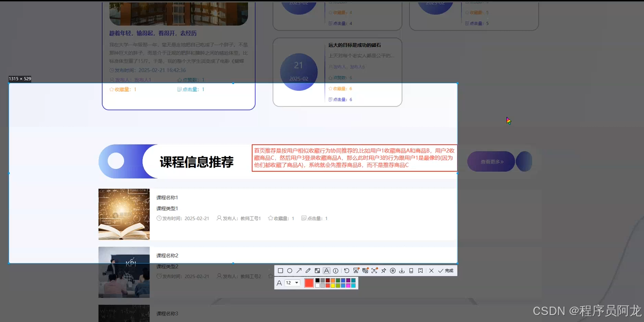This screenshot has width=644, height=322.
Task: Cancel the screenshot with X icon
Action: tap(432, 270)
